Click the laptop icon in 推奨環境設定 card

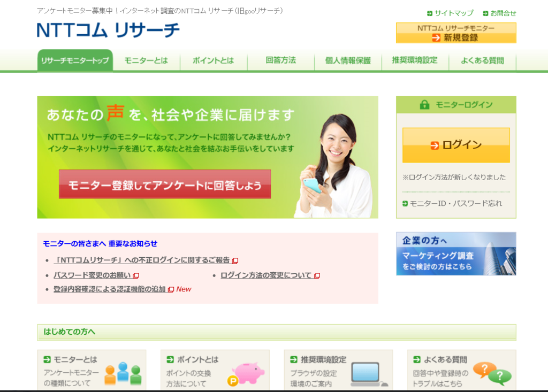[x=369, y=374]
